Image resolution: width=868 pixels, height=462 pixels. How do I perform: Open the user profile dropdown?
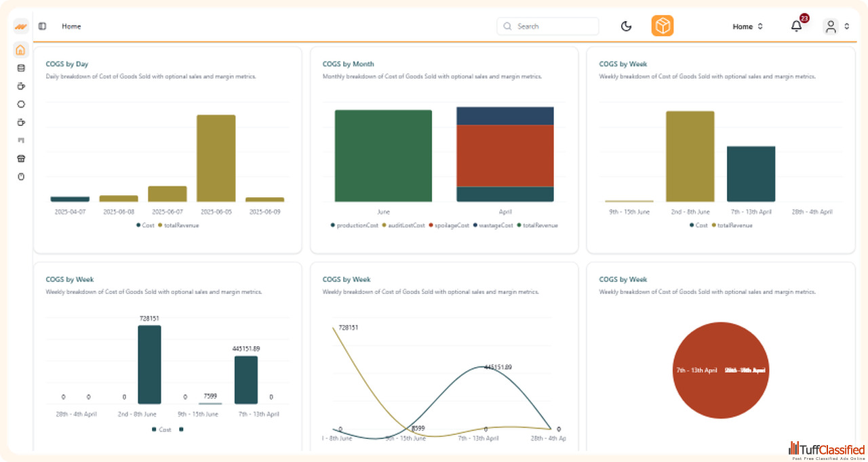coord(836,26)
